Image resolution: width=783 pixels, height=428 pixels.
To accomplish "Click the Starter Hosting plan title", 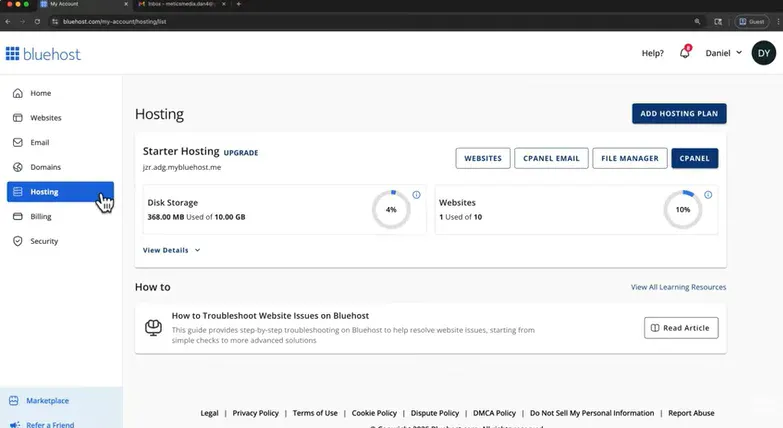I will coord(181,151).
